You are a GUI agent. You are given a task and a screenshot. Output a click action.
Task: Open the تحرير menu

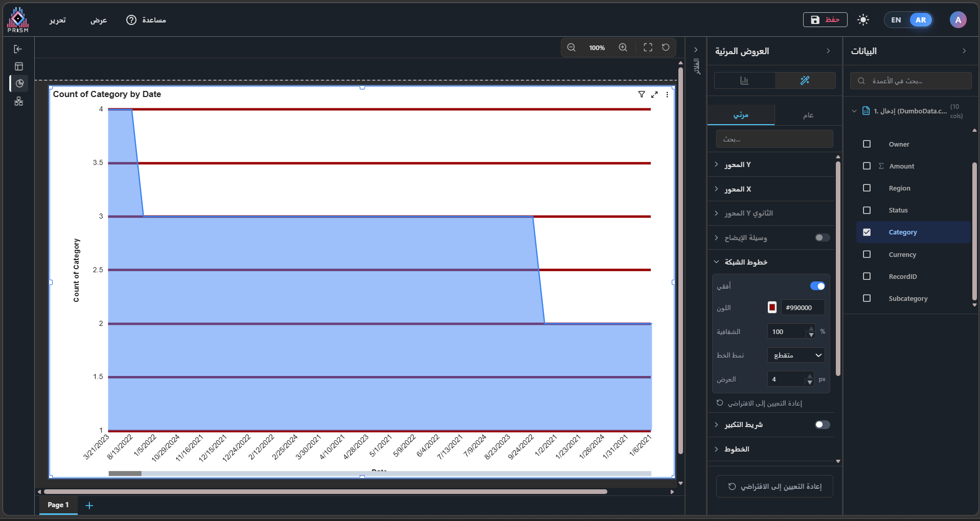pyautogui.click(x=58, y=20)
